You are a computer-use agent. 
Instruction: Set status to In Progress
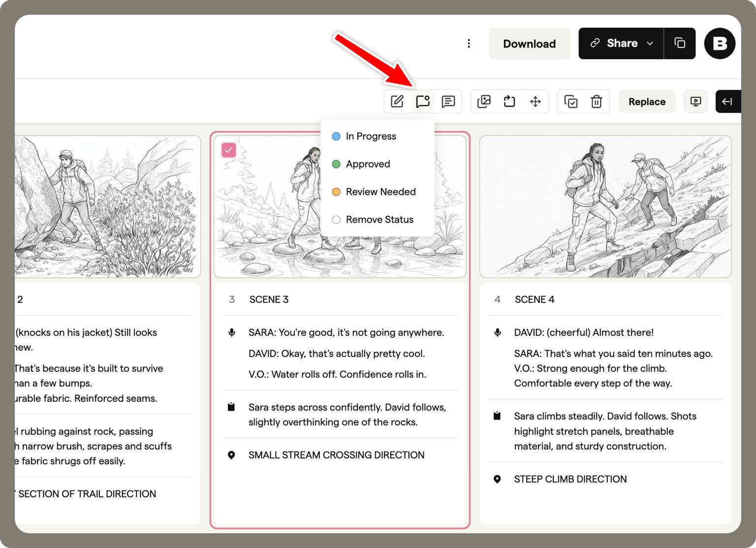(x=371, y=136)
